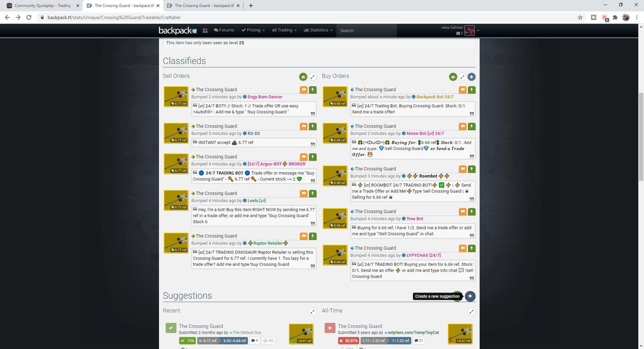Viewport: 644px width, 349px height.
Task: Report Raptor Retailer listing with orange flag
Action: tap(304, 236)
